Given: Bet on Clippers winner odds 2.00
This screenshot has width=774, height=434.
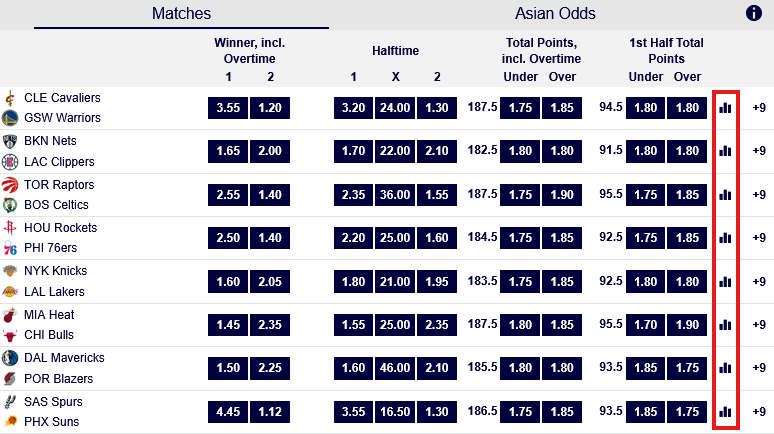Looking at the screenshot, I should [x=269, y=151].
